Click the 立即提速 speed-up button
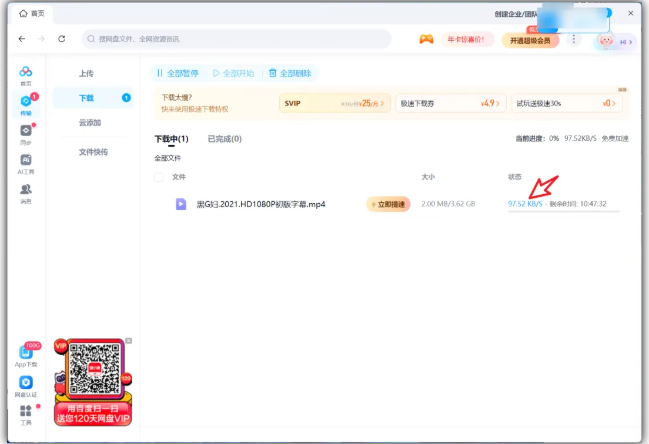Image resolution: width=649 pixels, height=444 pixels. (388, 204)
